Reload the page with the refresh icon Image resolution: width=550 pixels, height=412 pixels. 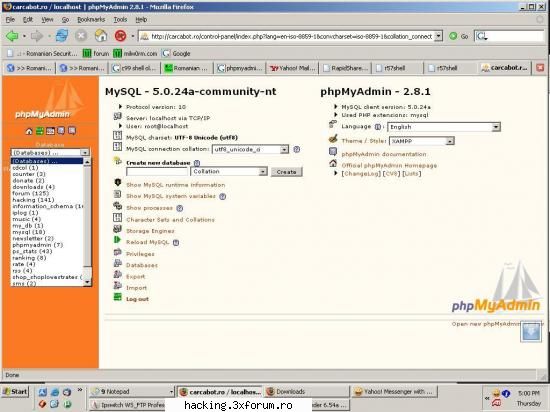click(x=62, y=36)
